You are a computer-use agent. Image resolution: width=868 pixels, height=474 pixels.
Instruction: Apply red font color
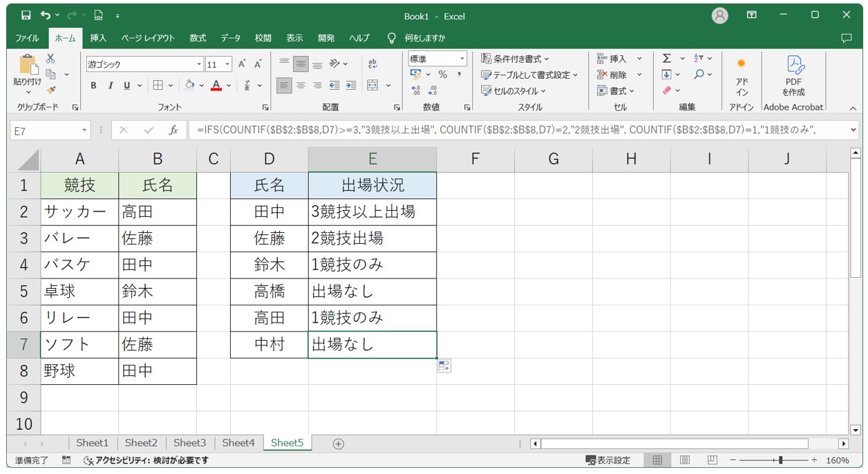click(216, 86)
